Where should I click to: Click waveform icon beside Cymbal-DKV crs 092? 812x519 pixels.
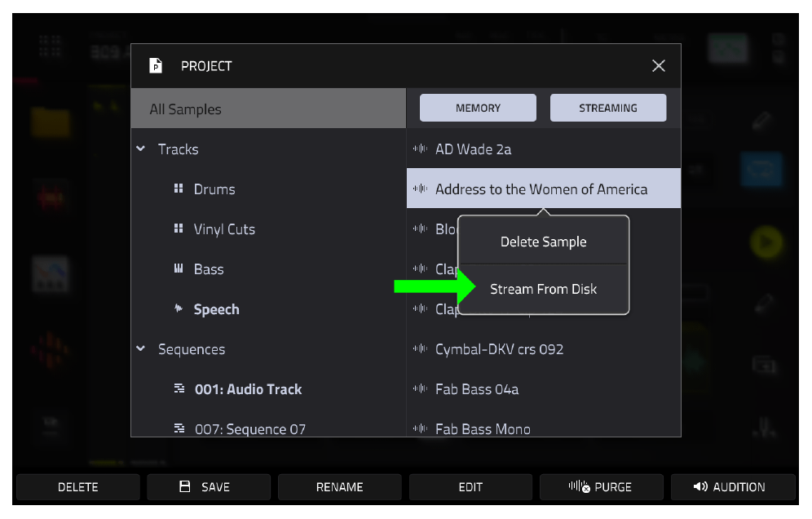click(x=420, y=348)
